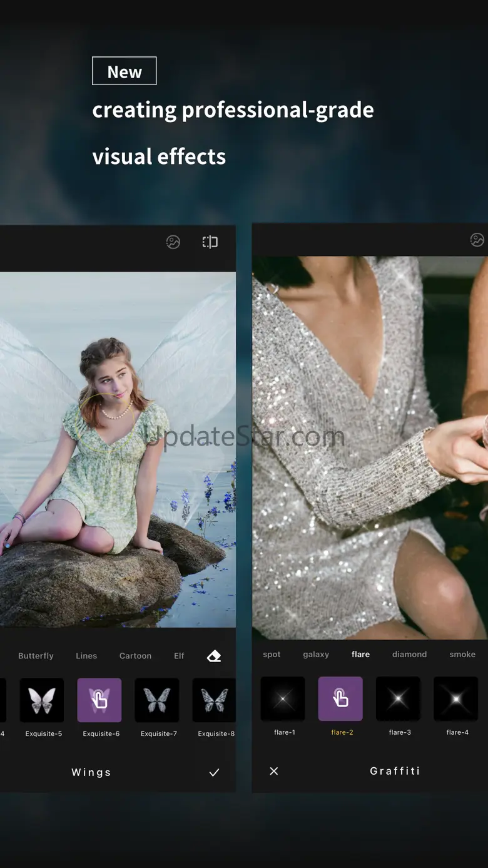488x868 pixels.
Task: Select the eraser tool in Wings panel
Action: [214, 656]
